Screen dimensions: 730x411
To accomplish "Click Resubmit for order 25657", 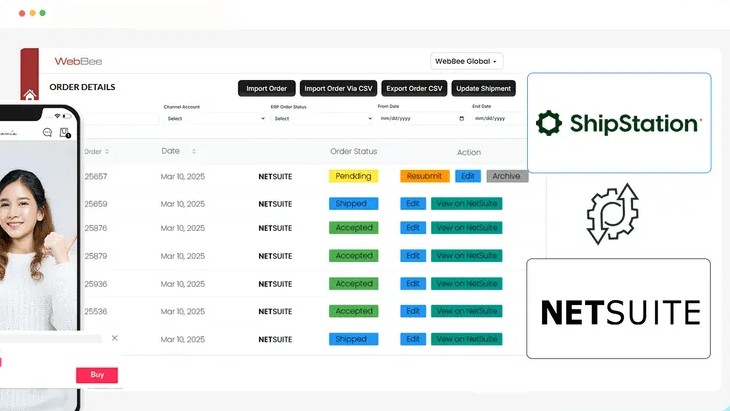I will pyautogui.click(x=425, y=176).
